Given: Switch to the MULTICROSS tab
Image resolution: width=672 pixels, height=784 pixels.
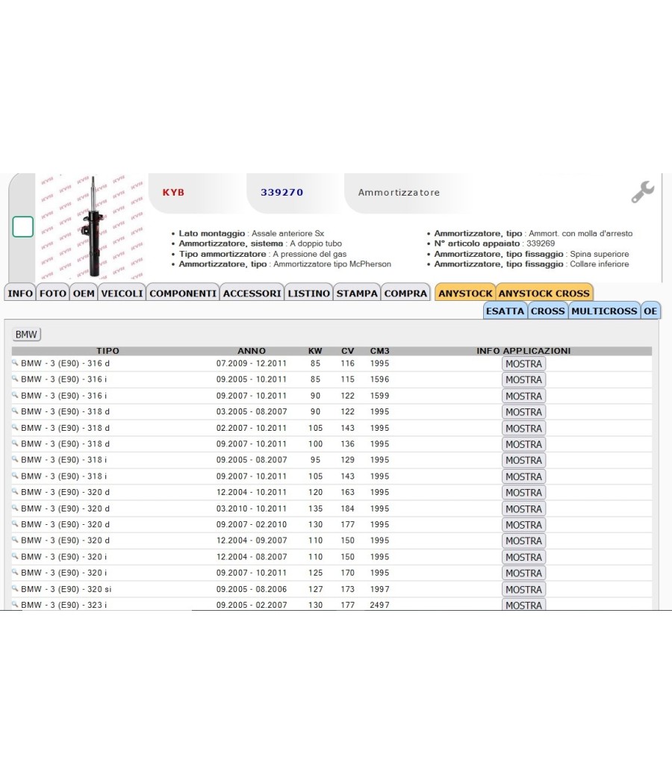Looking at the screenshot, I should (604, 311).
